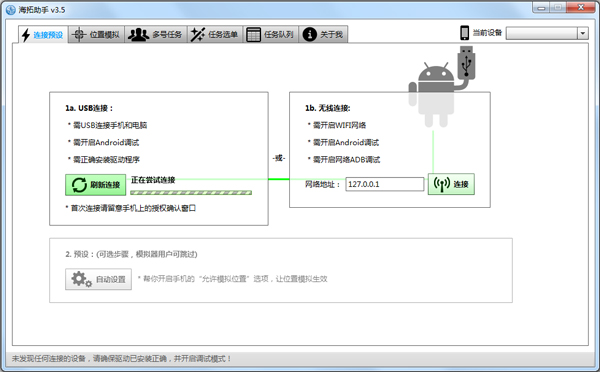Image resolution: width=600 pixels, height=372 pixels.
Task: Close the 海拓助手 window
Action: point(580,7)
